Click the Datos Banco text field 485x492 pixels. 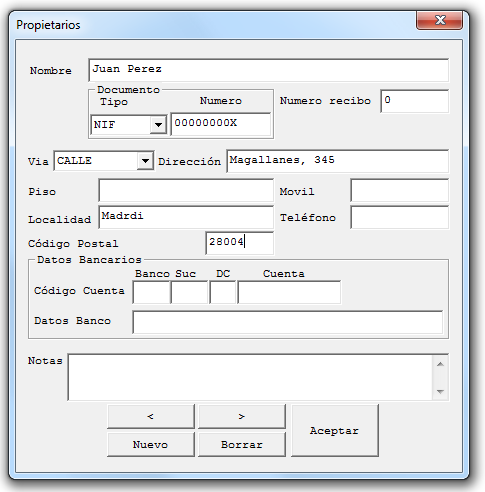pos(288,322)
